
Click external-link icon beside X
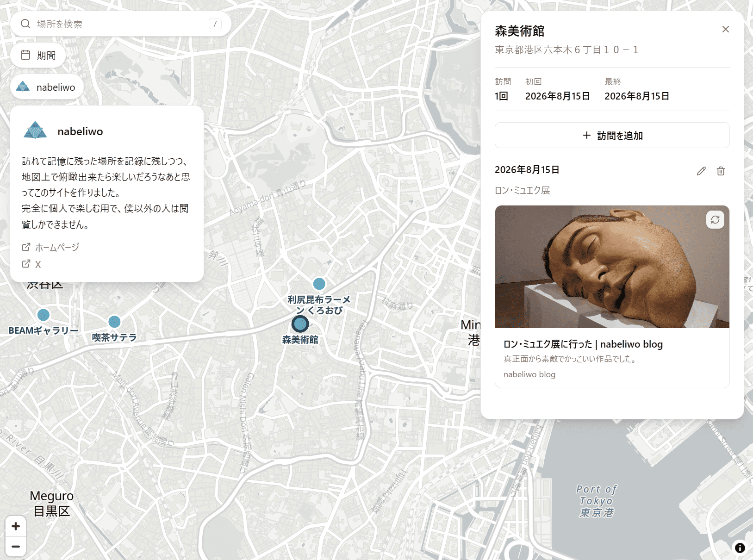(26, 264)
